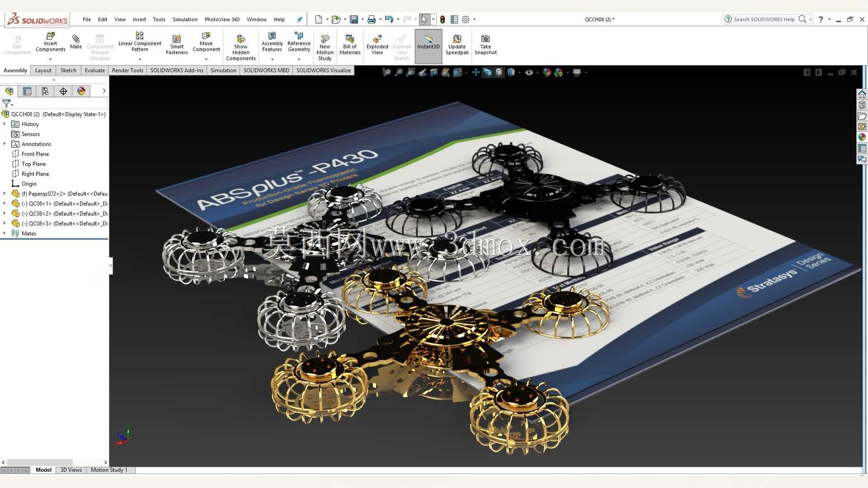Click the feature tree horizontal scrollbar
Screen dimensions: 868x488
(40, 462)
